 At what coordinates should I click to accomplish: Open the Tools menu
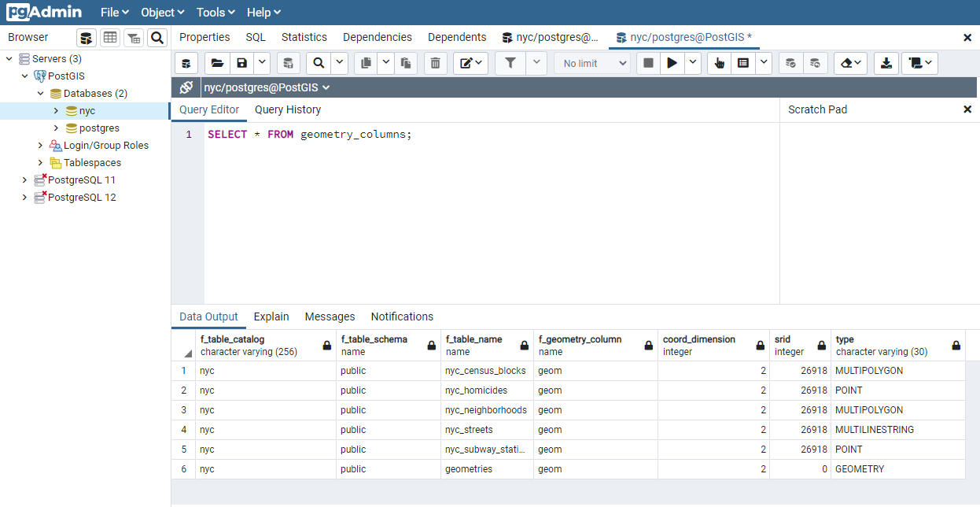pos(216,13)
